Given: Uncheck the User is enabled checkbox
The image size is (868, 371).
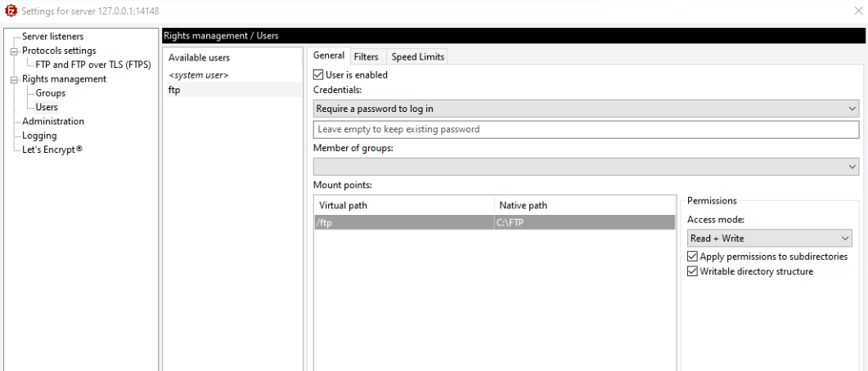Looking at the screenshot, I should point(319,75).
